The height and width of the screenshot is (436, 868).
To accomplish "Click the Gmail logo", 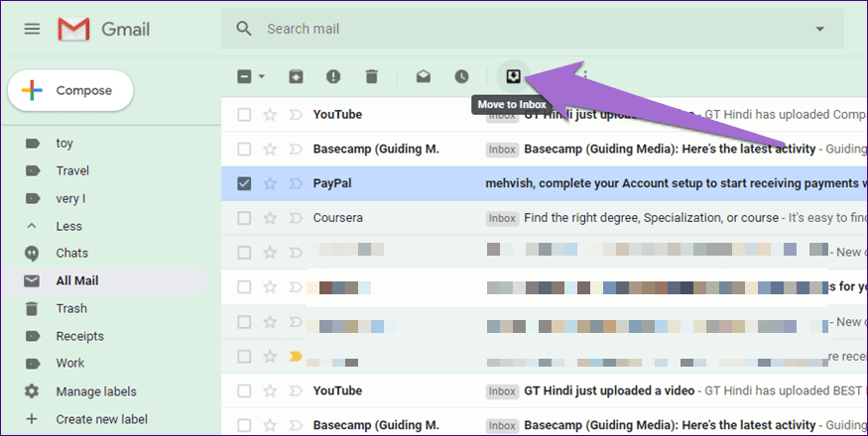I will pyautogui.click(x=103, y=29).
